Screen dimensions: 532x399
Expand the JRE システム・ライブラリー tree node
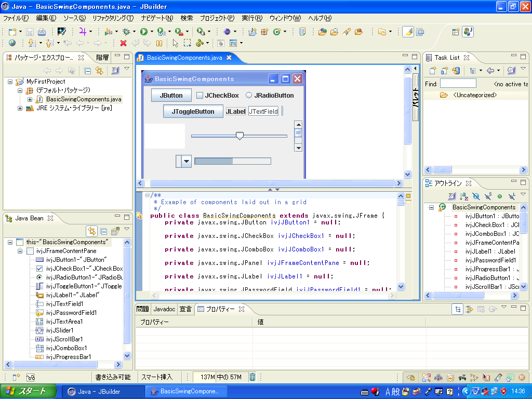[20, 108]
